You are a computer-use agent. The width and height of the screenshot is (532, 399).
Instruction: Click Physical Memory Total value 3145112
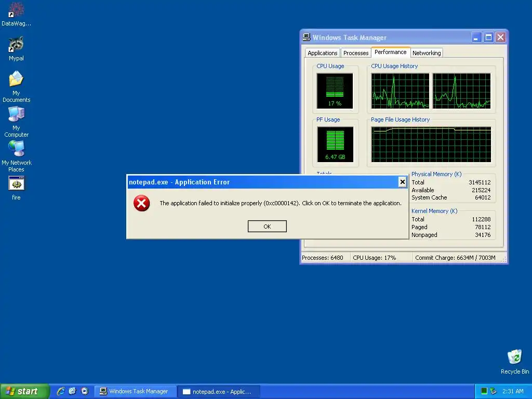pos(480,182)
